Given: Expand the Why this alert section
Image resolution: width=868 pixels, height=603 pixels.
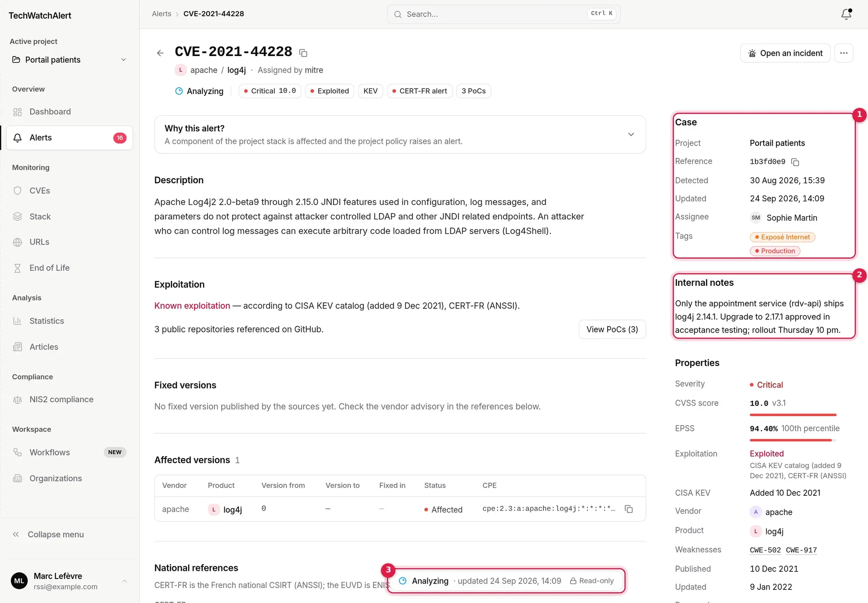Looking at the screenshot, I should (x=400, y=134).
